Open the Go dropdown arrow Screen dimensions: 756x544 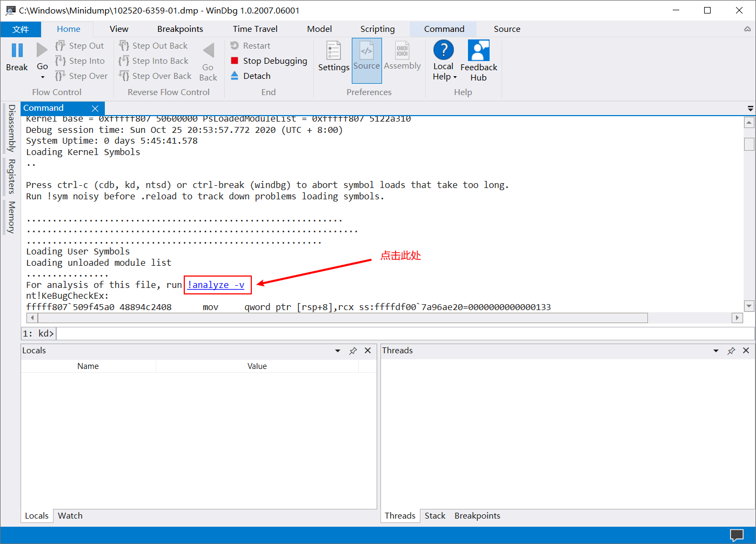pos(42,77)
